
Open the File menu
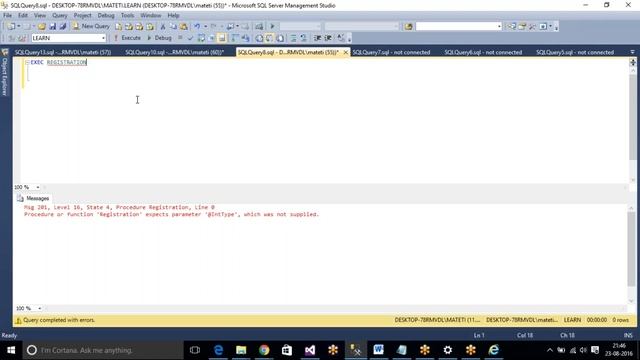click(x=7, y=16)
